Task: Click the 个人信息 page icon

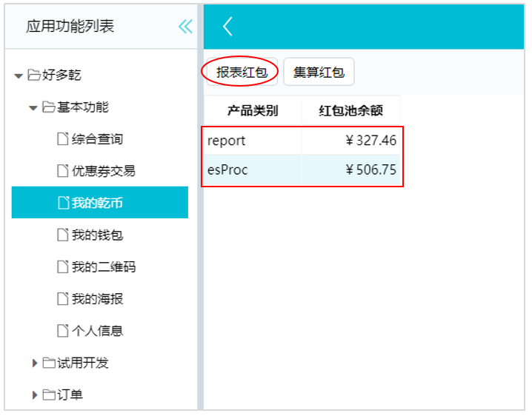Action: click(x=63, y=331)
